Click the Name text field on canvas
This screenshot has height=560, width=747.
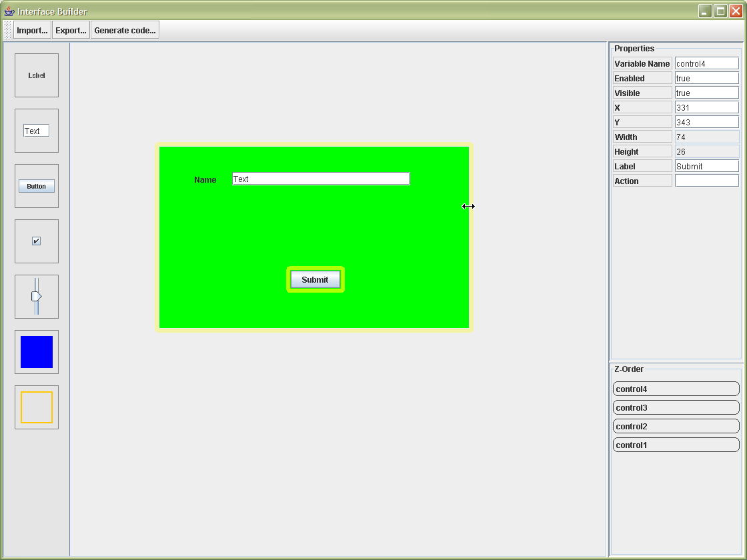(320, 179)
